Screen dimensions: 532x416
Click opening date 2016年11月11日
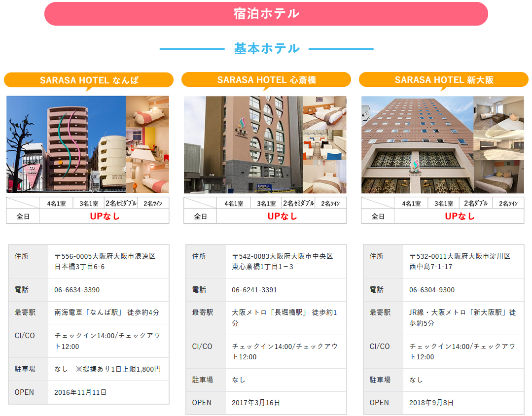pyautogui.click(x=80, y=392)
